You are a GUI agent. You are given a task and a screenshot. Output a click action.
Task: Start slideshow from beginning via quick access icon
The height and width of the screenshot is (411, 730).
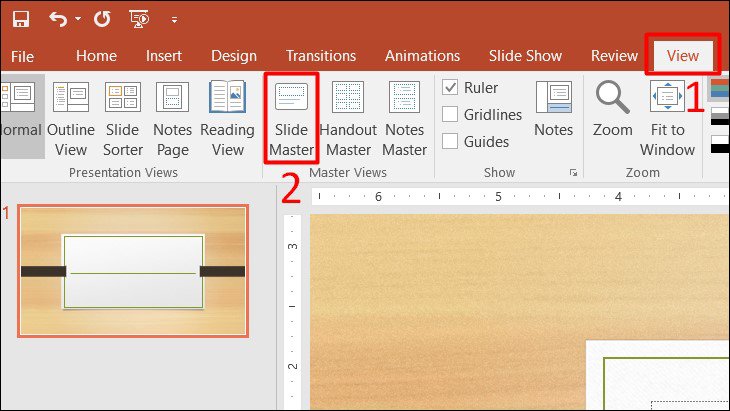[139, 19]
